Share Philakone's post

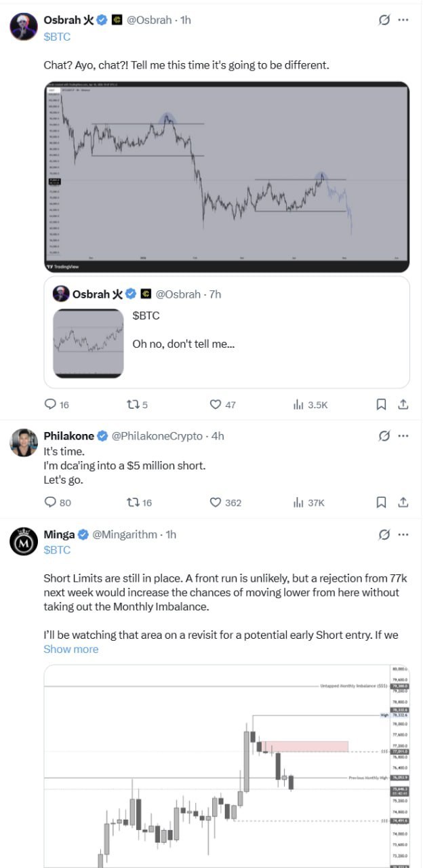pos(403,502)
